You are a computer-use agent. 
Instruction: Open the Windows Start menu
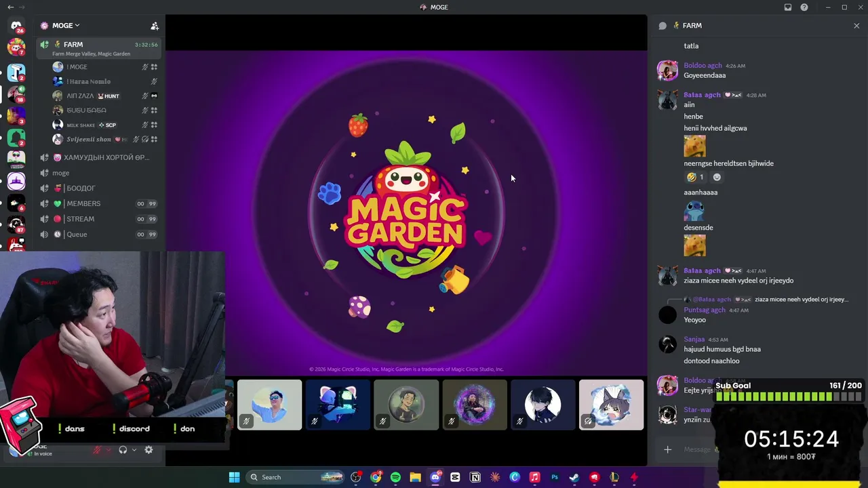[234, 477]
